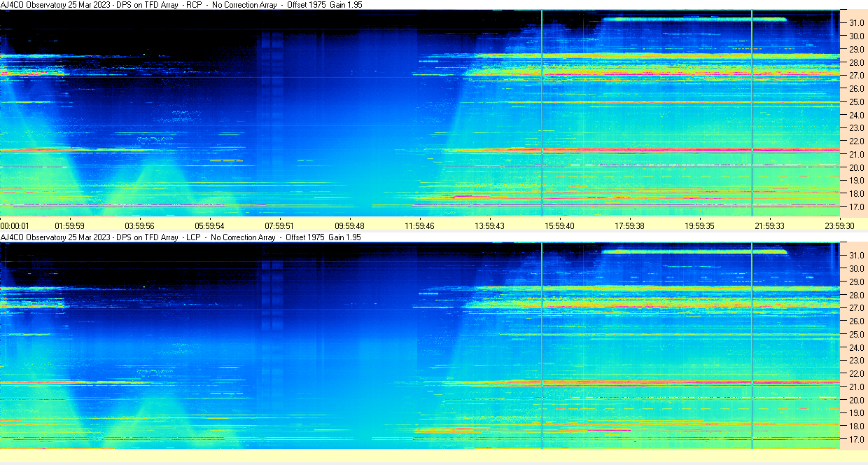Viewport: 868px width, 465px height.
Task: Click 17.0 frequency label on LCP plot
Action: pyautogui.click(x=857, y=440)
